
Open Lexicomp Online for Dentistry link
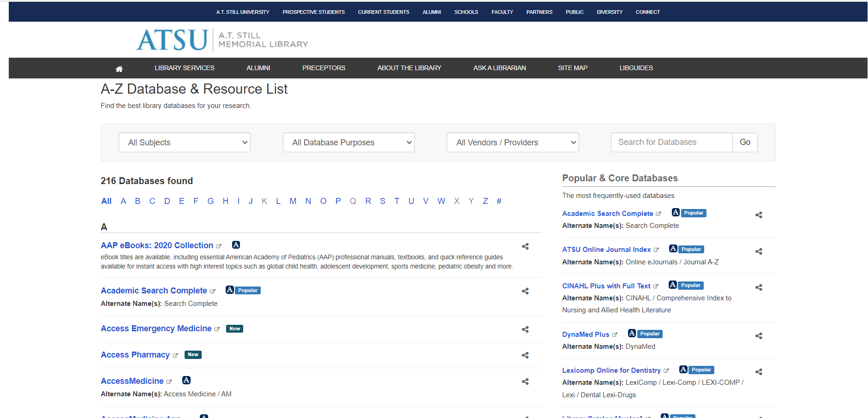tap(611, 370)
